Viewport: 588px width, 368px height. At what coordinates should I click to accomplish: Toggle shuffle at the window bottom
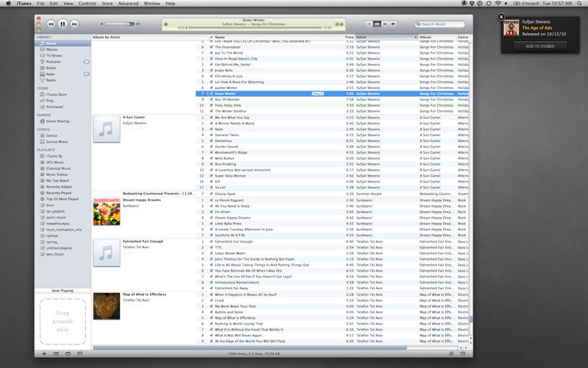click(56, 354)
